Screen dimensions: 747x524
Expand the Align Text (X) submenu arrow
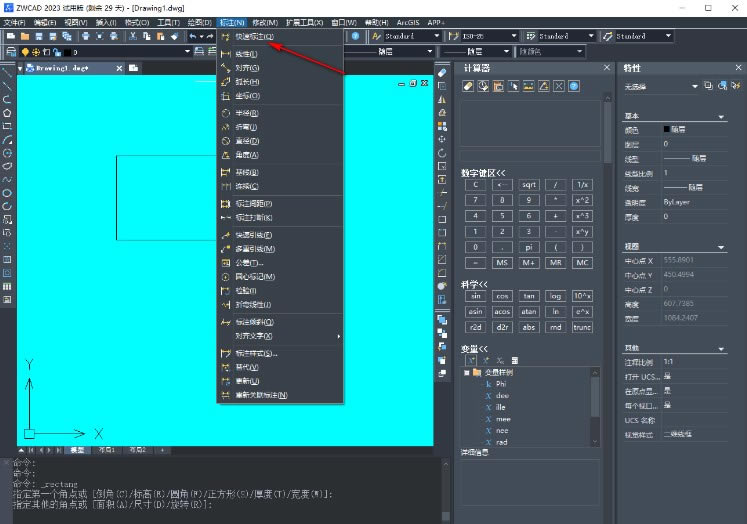339,336
